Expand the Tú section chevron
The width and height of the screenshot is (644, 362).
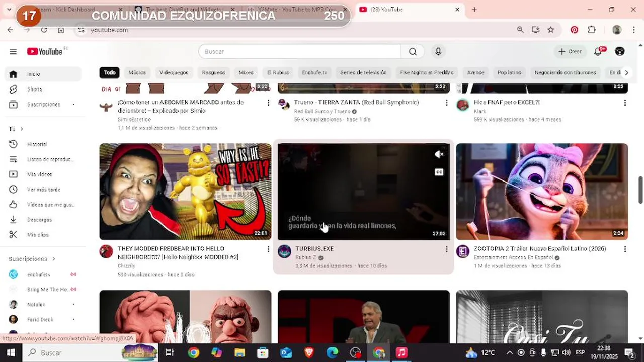tap(22, 129)
